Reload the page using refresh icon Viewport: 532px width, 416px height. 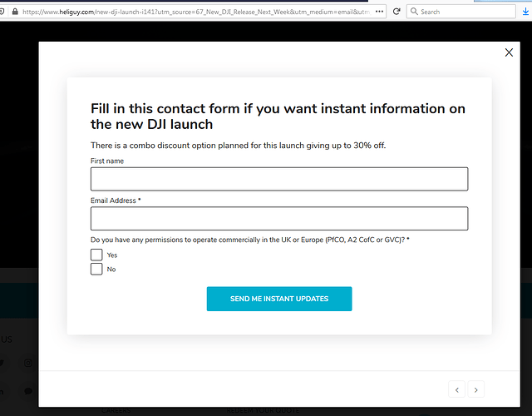pos(396,12)
